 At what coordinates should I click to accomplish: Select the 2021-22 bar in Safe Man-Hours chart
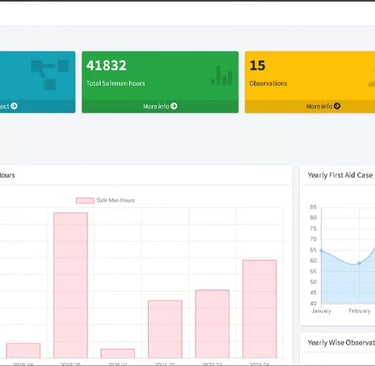[x=165, y=329]
